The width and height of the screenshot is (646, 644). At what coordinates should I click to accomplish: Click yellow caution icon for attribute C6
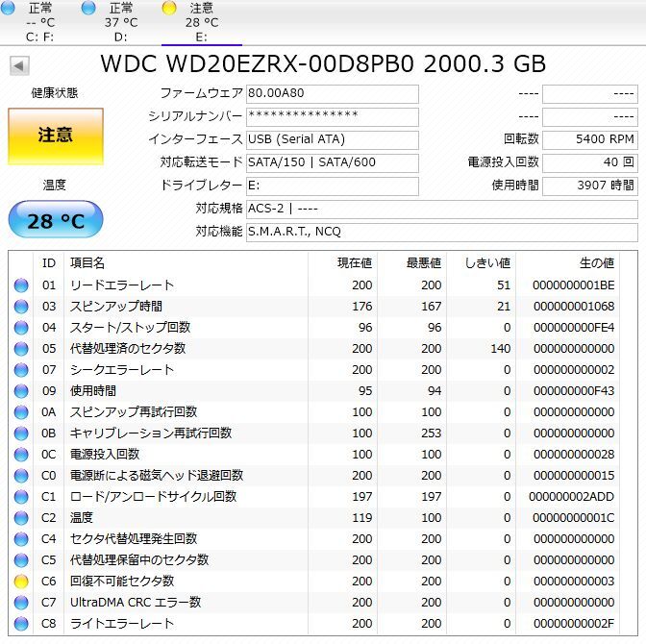[21, 581]
